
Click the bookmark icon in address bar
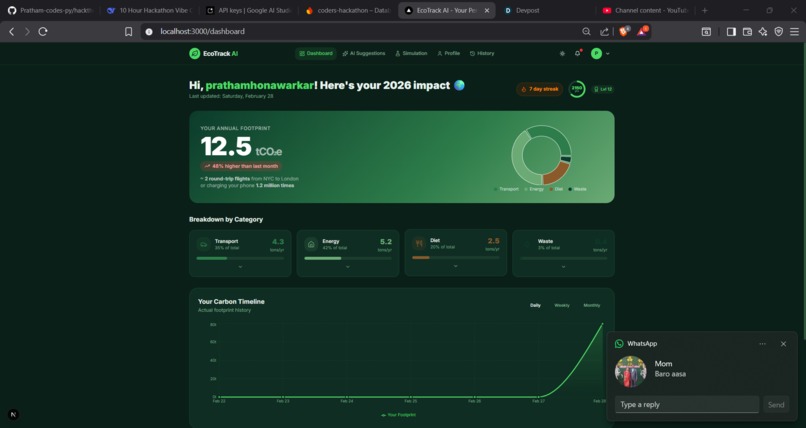click(129, 31)
